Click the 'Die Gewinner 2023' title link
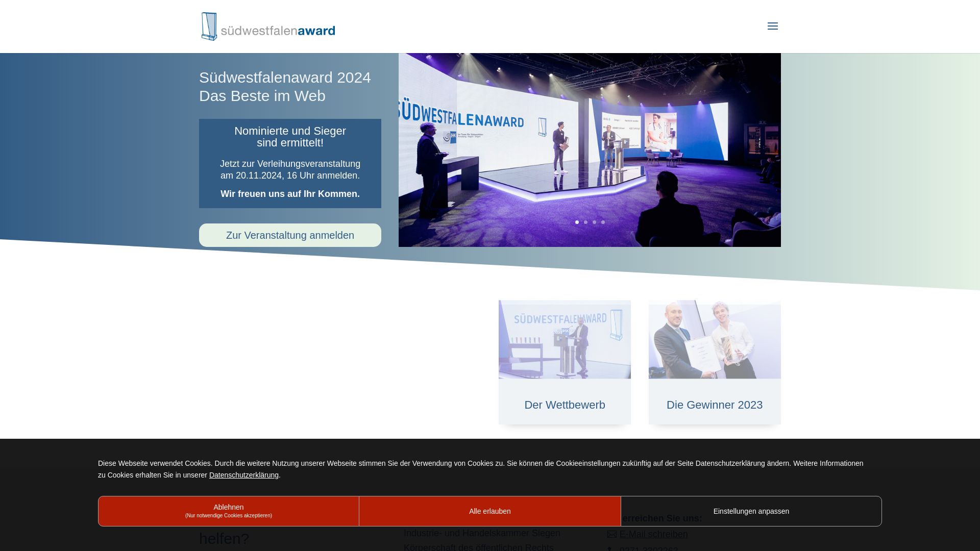Screen dimensions: 980x551 [715, 405]
